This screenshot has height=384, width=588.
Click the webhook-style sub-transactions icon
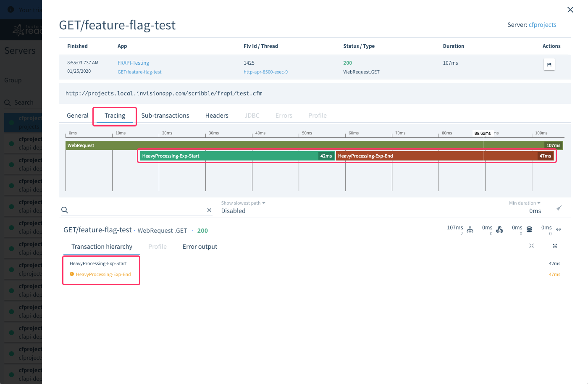(499, 229)
